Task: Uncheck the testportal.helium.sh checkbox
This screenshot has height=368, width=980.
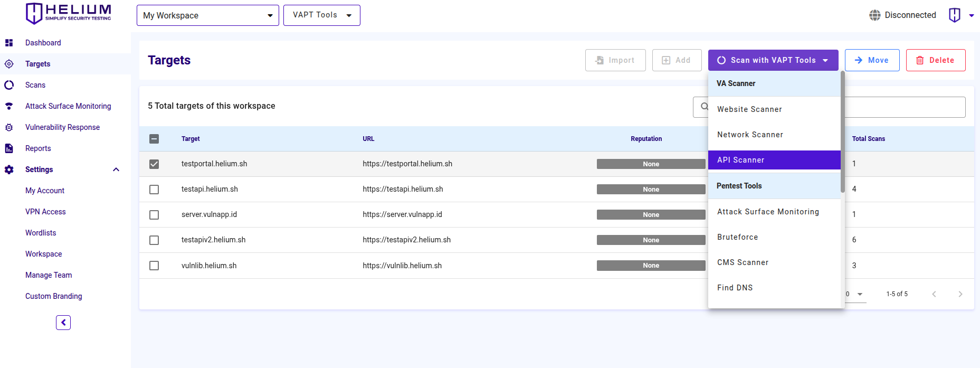Action: pos(154,164)
